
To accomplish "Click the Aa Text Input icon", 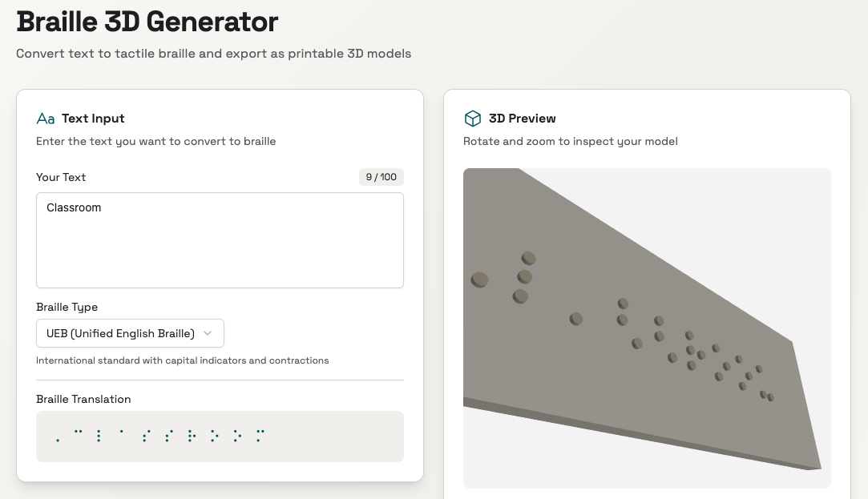I will pos(46,119).
